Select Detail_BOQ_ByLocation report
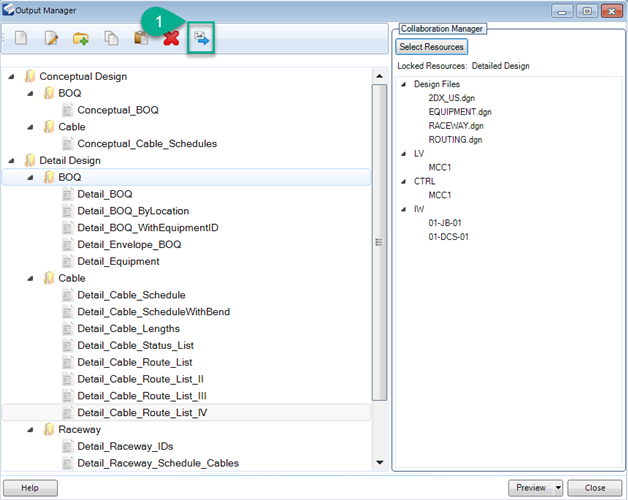The width and height of the screenshot is (628, 500). click(133, 211)
